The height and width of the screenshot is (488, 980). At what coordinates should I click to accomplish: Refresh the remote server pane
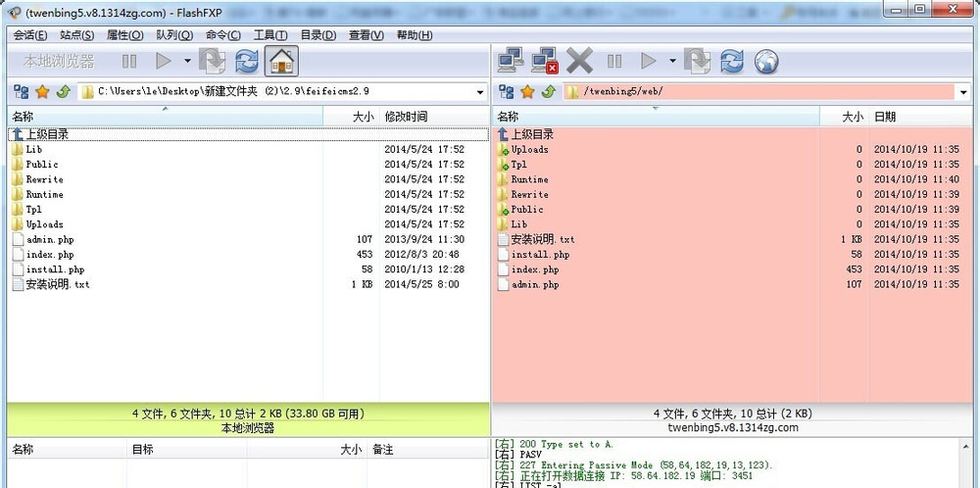[732, 61]
